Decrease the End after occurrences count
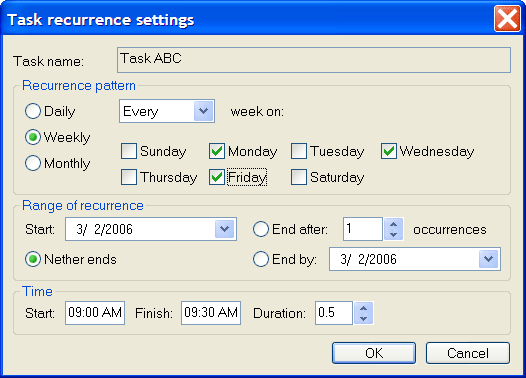This screenshot has width=526, height=378. click(393, 234)
